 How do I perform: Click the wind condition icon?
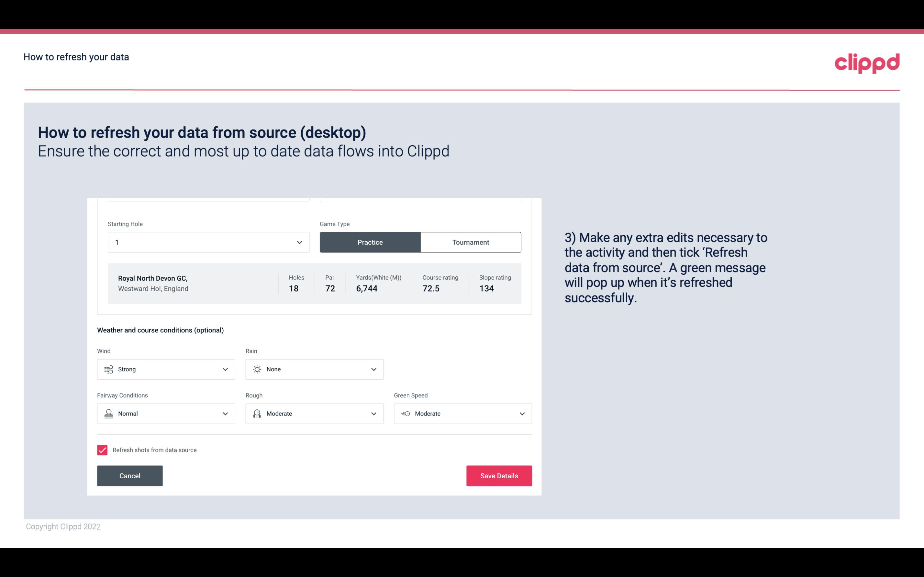(108, 369)
